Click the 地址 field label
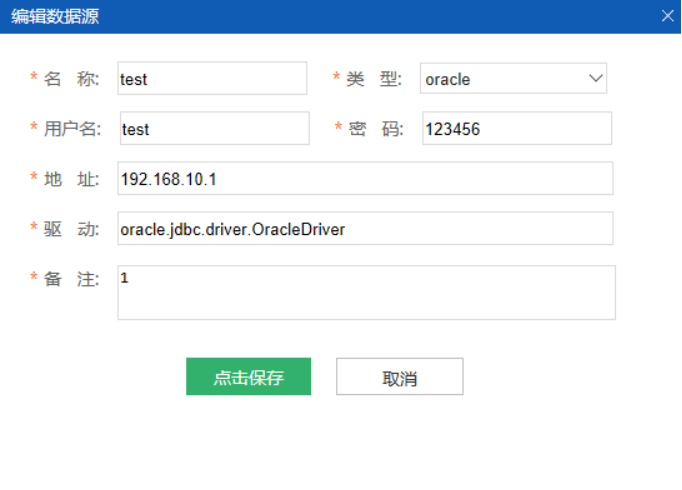682x490 pixels. pyautogui.click(x=71, y=179)
